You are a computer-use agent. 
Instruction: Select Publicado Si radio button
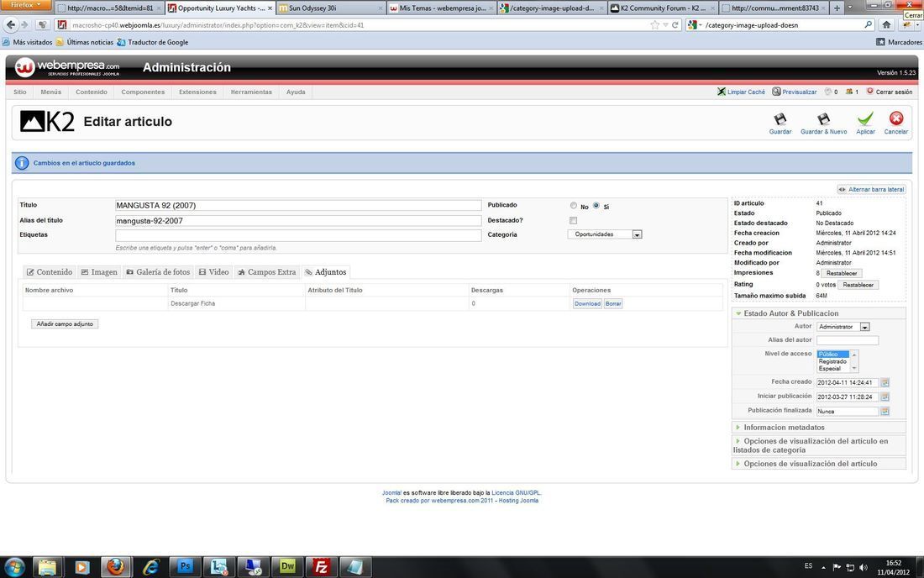coord(596,206)
